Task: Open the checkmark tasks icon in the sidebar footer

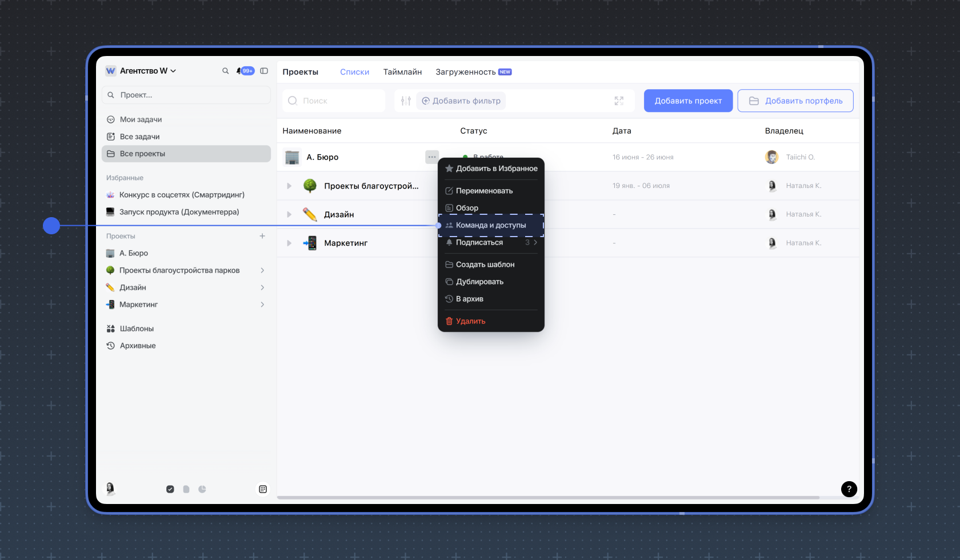Action: pos(170,489)
